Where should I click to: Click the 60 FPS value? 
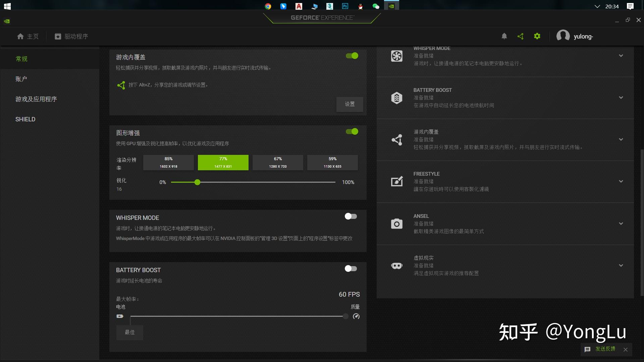click(x=349, y=294)
